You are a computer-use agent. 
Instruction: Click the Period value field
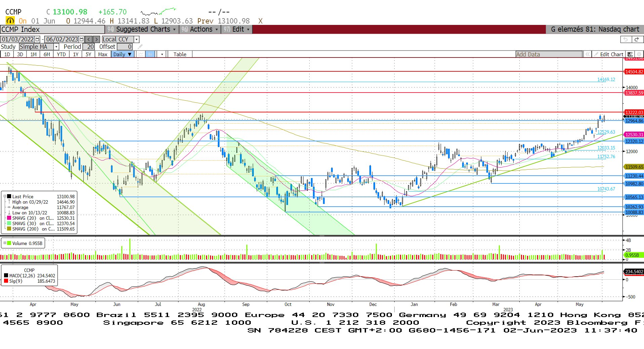(x=89, y=47)
